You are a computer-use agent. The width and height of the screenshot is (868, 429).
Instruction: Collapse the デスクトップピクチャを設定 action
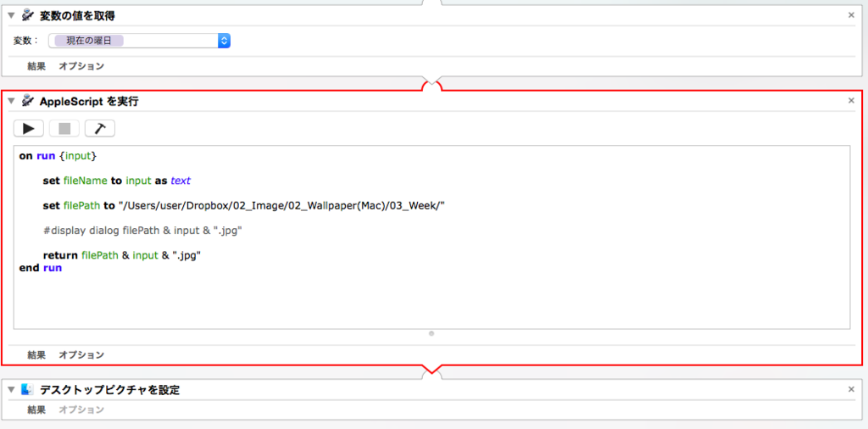pyautogui.click(x=11, y=390)
